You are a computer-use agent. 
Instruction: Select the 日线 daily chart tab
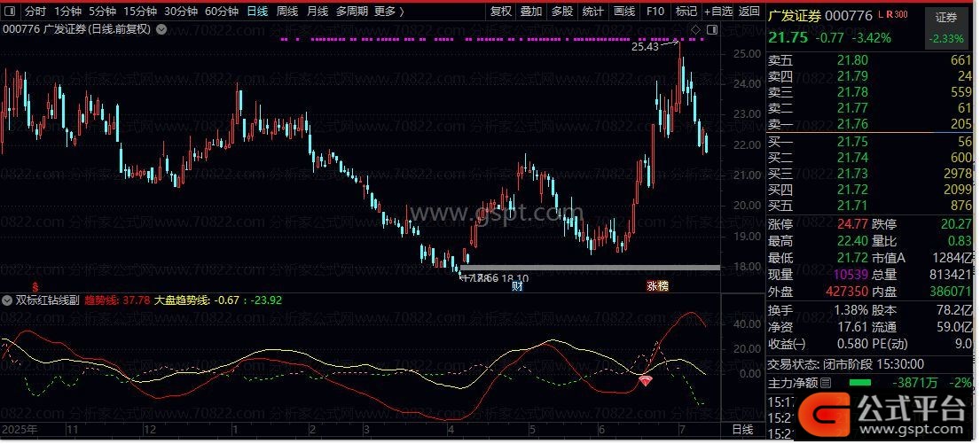tap(257, 11)
